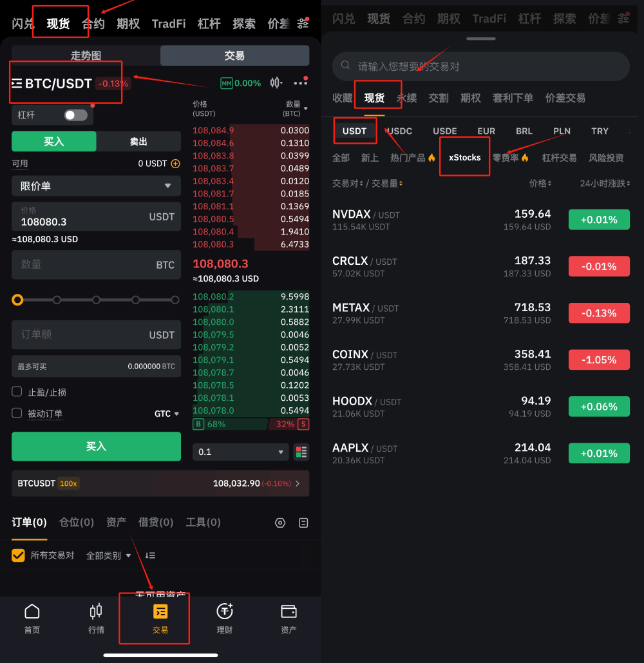Enable the 止盈/止损 checkbox
644x663 pixels.
click(17, 392)
